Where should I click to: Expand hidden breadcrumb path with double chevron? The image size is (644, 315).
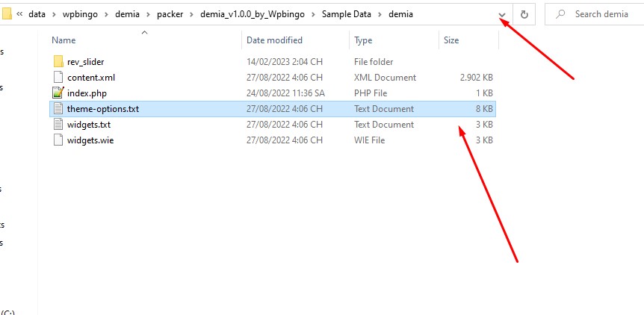[19, 14]
